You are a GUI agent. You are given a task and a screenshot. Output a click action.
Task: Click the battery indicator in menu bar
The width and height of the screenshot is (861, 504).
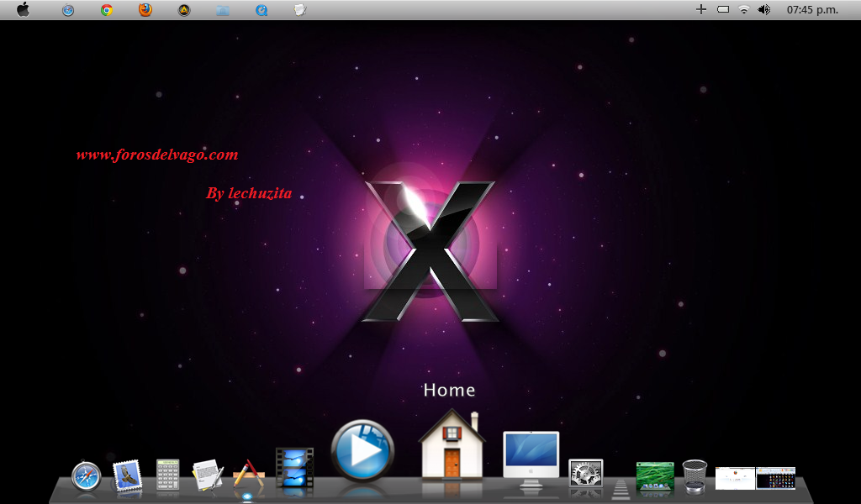pos(723,9)
